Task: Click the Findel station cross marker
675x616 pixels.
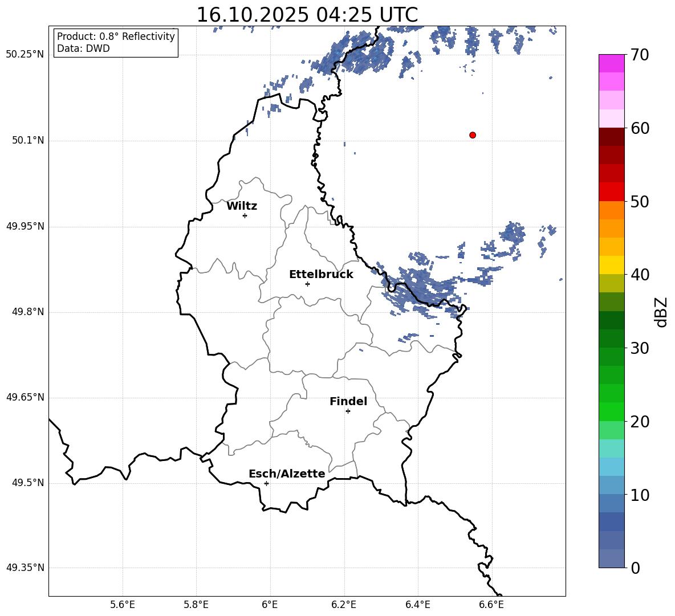Action: click(x=348, y=411)
